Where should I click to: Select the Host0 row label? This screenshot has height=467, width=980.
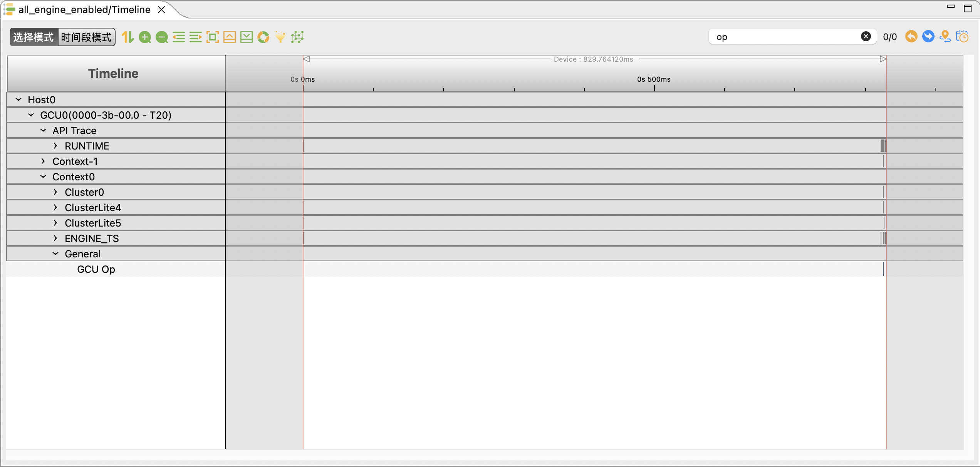pyautogui.click(x=42, y=100)
